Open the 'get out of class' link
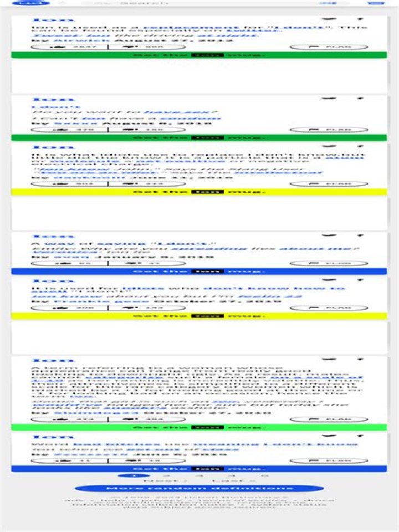The width and height of the screenshot is (399, 532). (x=182, y=449)
